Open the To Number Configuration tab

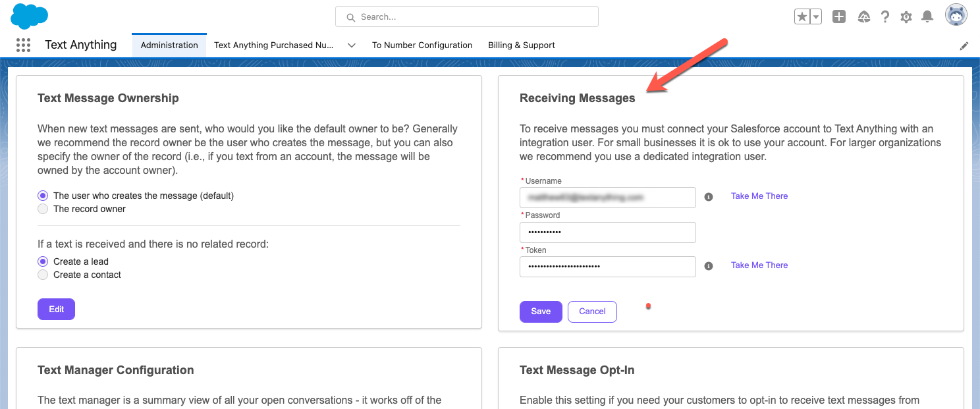click(x=422, y=45)
